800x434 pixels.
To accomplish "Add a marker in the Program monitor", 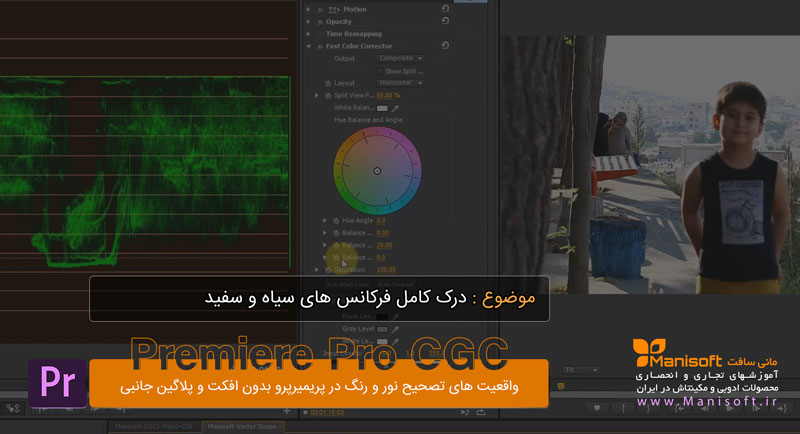I will click(x=596, y=408).
